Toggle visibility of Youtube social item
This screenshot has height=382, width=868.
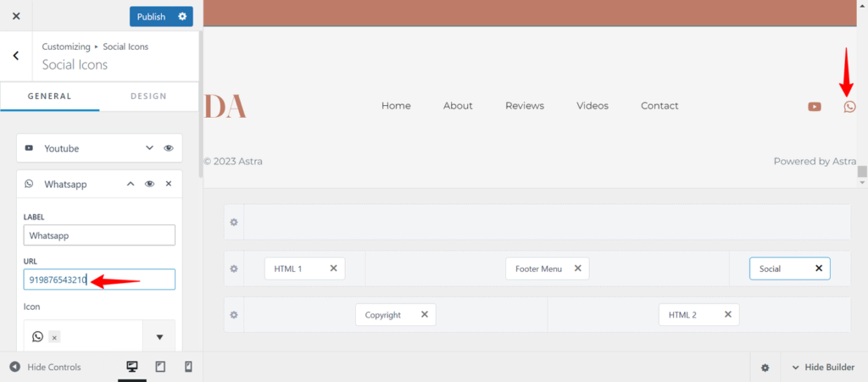point(169,148)
